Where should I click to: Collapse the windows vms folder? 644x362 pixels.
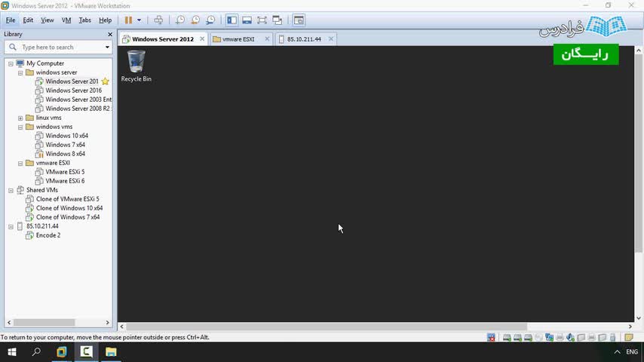(x=20, y=127)
